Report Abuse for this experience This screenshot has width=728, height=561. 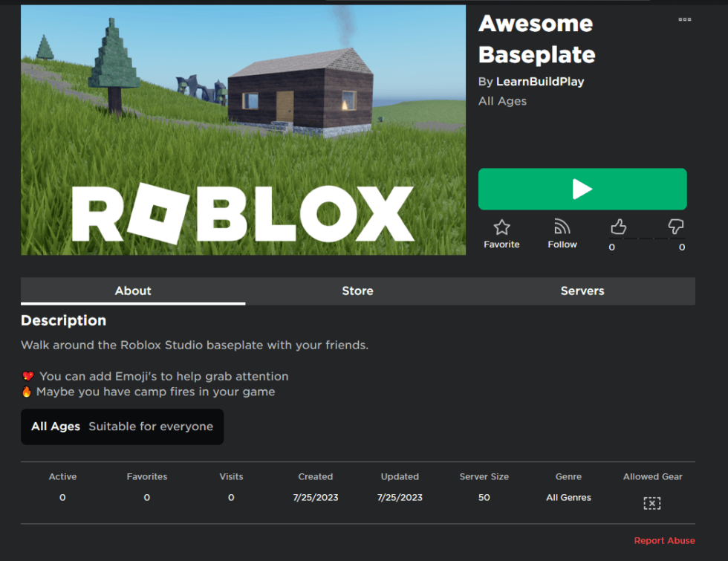click(664, 540)
